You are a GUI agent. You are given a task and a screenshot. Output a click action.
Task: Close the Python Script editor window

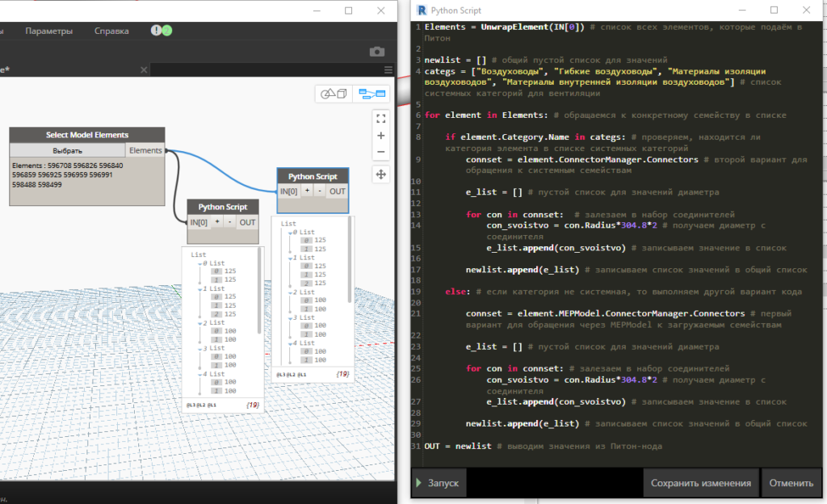click(x=806, y=10)
